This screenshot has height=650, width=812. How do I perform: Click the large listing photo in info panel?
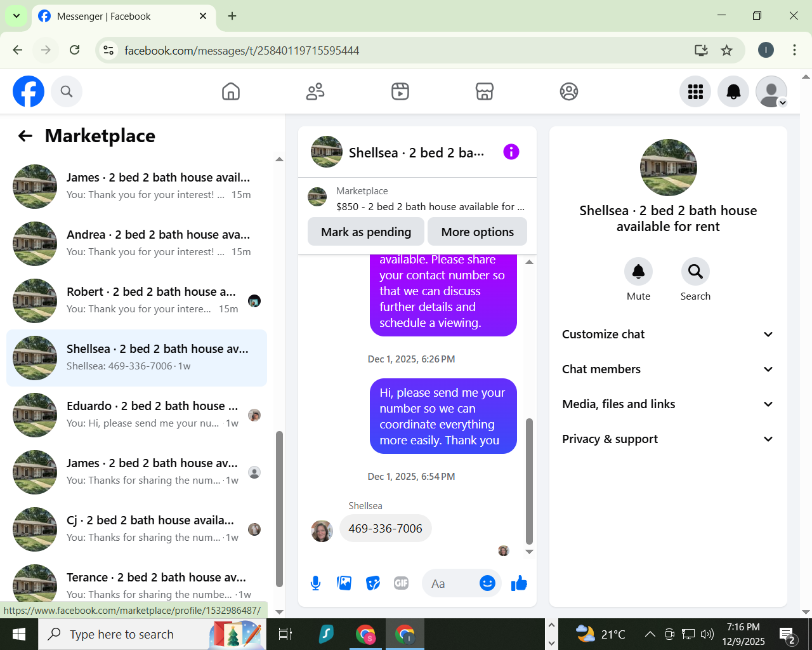point(669,168)
